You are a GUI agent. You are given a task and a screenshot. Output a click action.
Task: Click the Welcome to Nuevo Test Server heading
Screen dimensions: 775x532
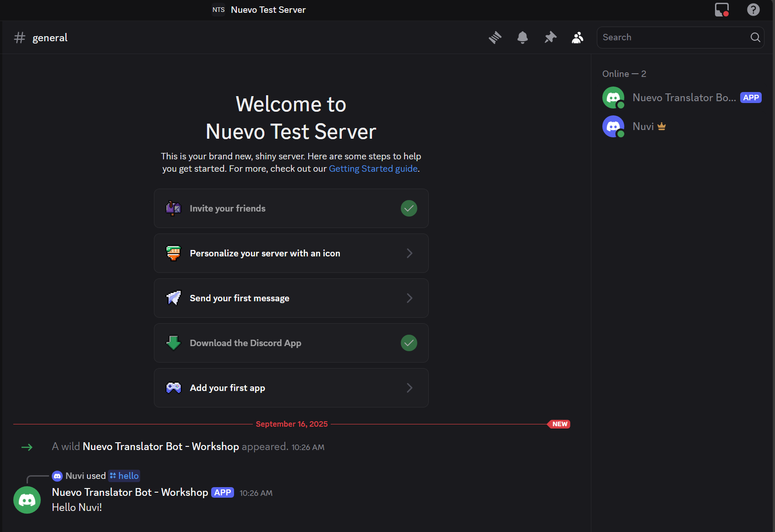point(291,118)
